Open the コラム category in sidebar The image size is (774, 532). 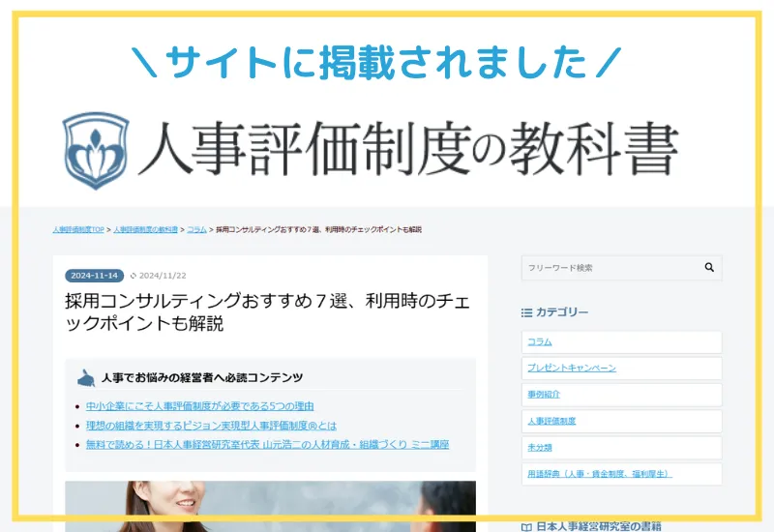coord(540,342)
